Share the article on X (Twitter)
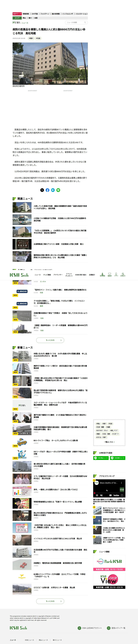Viewport: 138px width, 644px height. coord(42,190)
